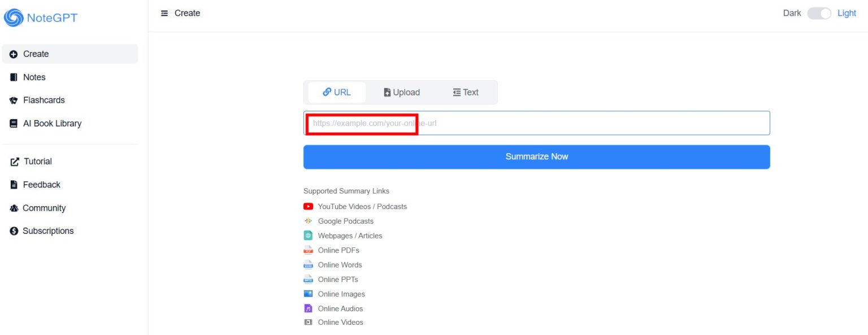Viewport: 868px width, 335px height.
Task: Switch to the Text tab
Action: tap(465, 92)
